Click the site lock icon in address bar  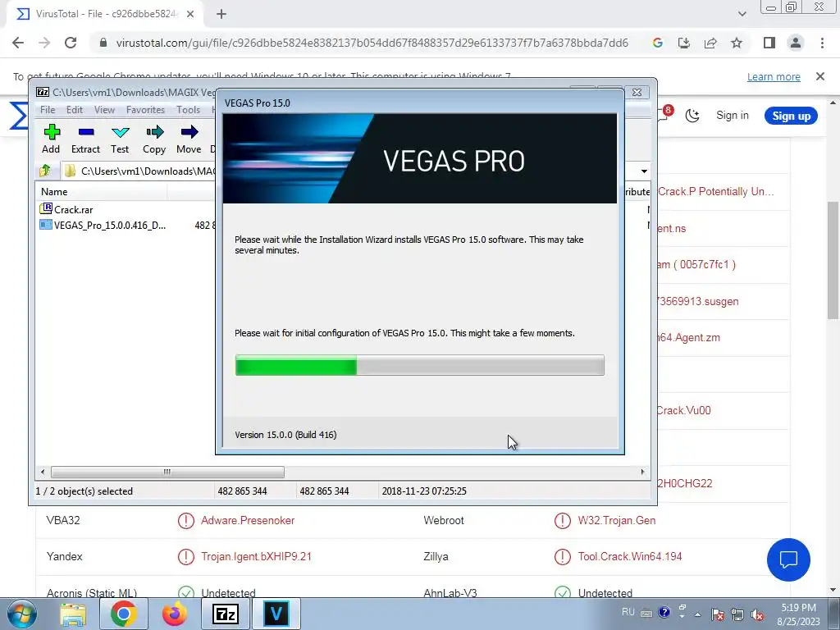(x=103, y=43)
